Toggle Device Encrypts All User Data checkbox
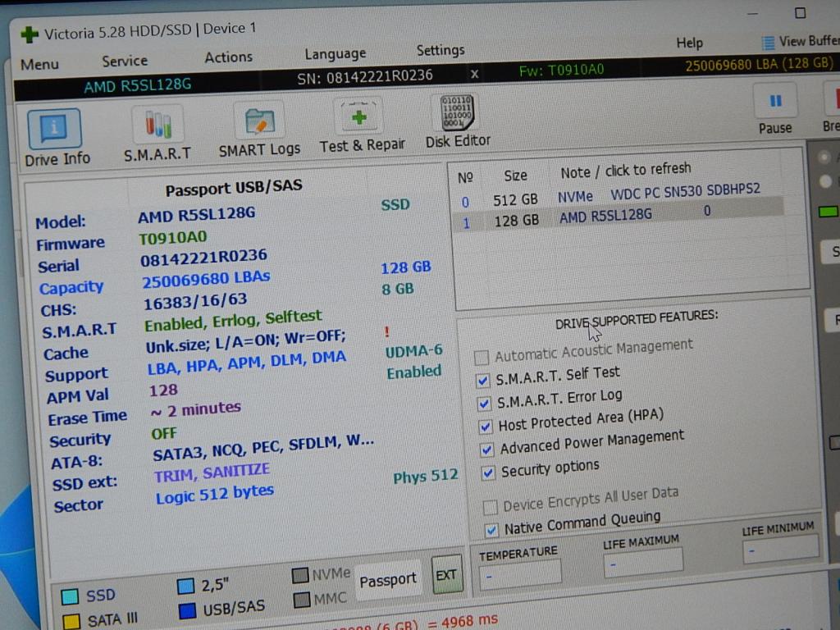Viewport: 840px width, 630px height. 490,506
